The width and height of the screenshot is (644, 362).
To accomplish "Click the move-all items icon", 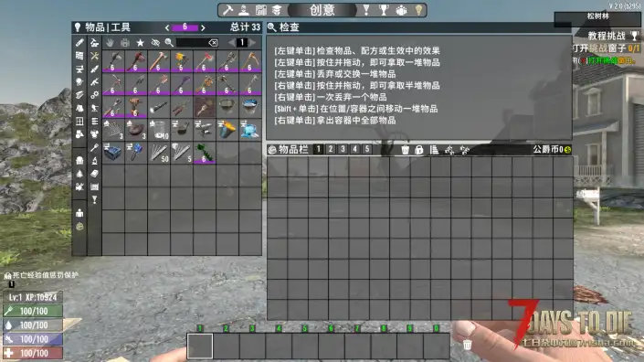I will click(465, 150).
